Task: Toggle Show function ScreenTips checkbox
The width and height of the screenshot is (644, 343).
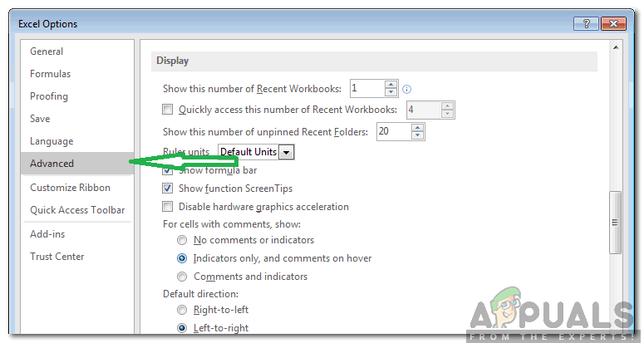Action: tap(168, 189)
